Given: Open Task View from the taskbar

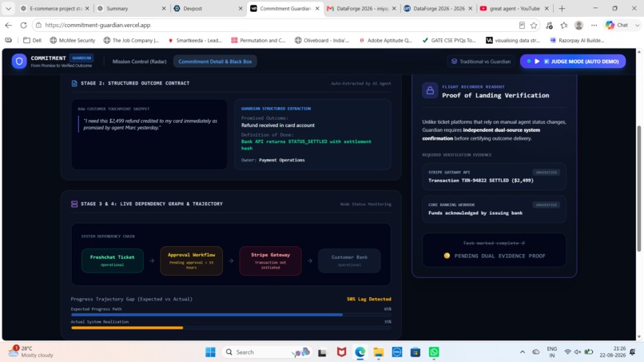Looking at the screenshot, I should click(322, 352).
